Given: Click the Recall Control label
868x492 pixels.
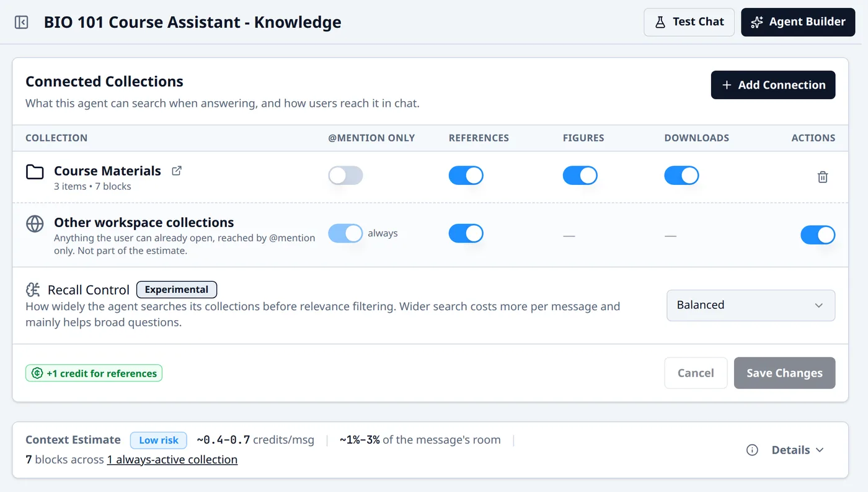Looking at the screenshot, I should (x=89, y=290).
